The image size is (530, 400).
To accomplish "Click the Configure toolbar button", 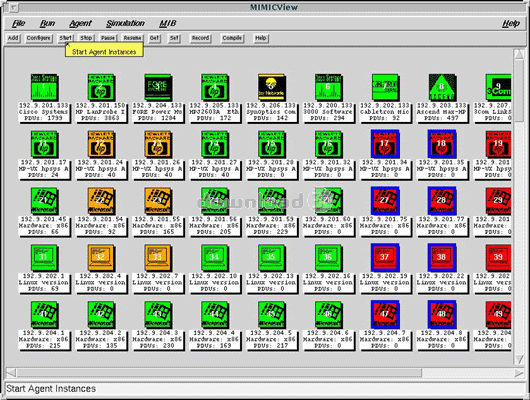I will tap(39, 38).
